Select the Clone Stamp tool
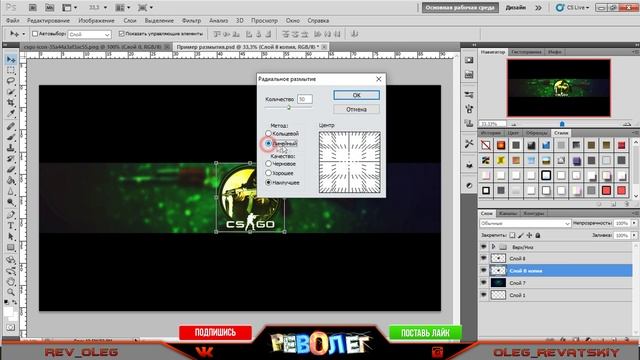This screenshot has width=640, height=360. [11, 148]
